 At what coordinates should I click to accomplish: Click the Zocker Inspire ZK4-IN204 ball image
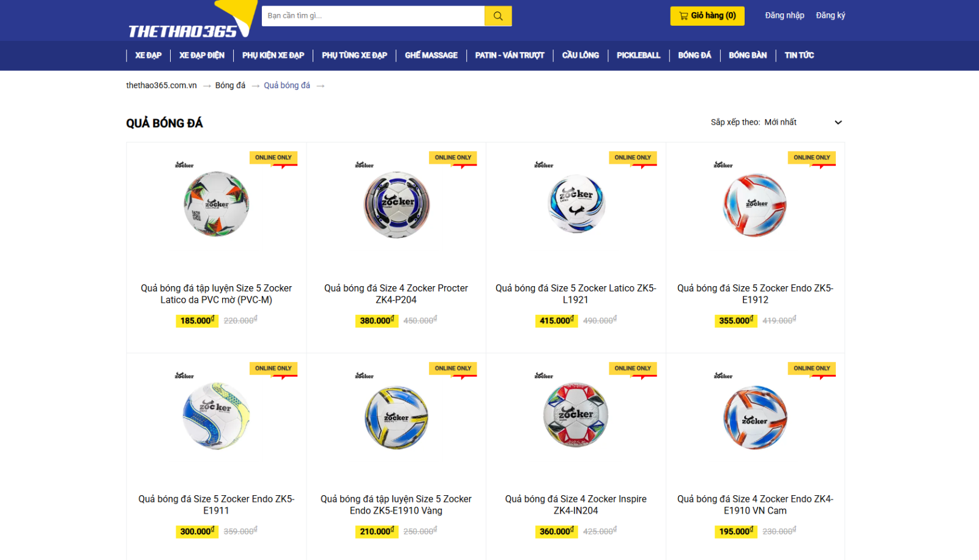pyautogui.click(x=576, y=415)
